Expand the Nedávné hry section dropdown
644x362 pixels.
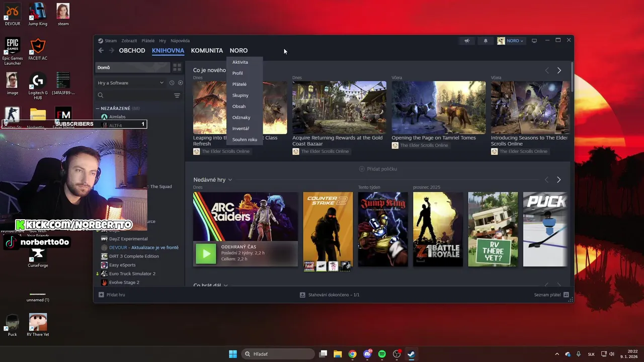coord(230,180)
